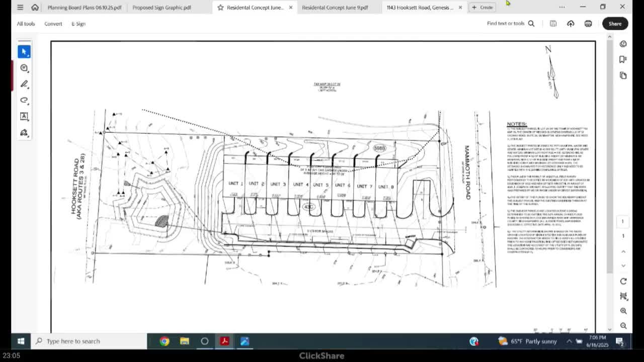The height and width of the screenshot is (362, 644).
Task: Click the MAMMOTH ROAD label
Action: coord(467,172)
